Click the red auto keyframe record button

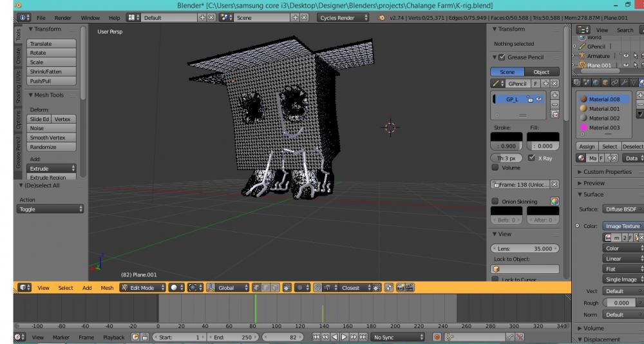coord(437,337)
